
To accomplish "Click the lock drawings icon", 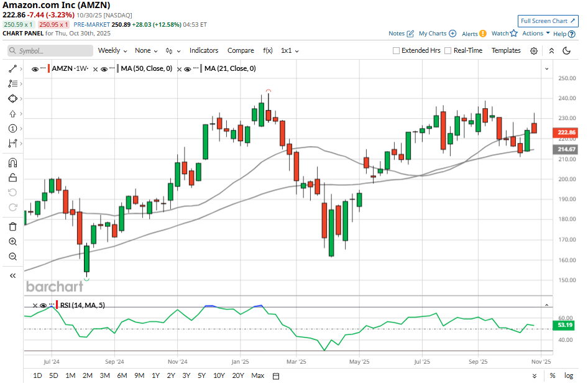I will pyautogui.click(x=12, y=178).
